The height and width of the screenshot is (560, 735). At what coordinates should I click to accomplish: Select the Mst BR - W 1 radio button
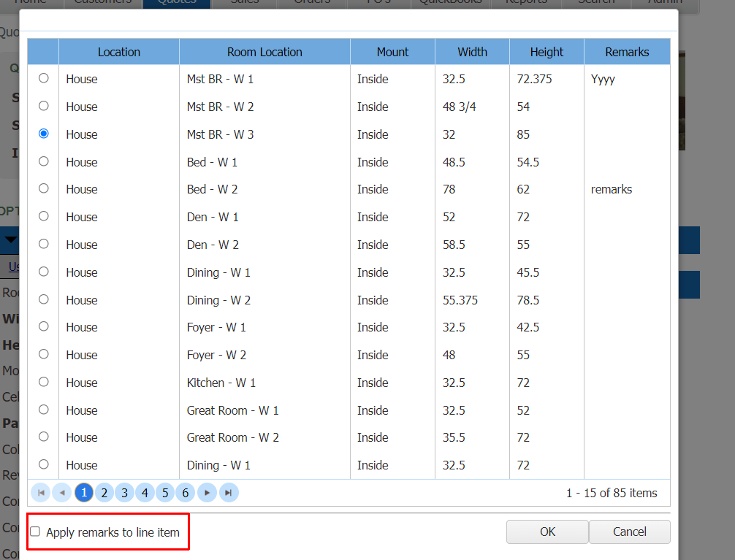[44, 78]
